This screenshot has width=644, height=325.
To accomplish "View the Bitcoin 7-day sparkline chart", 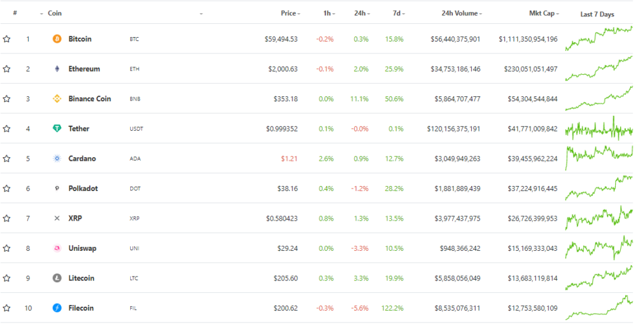I will pyautogui.click(x=599, y=38).
